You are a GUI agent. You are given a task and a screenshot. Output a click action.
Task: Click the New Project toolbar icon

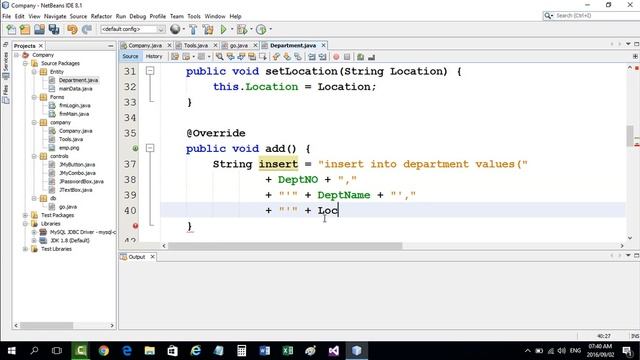click(25, 29)
